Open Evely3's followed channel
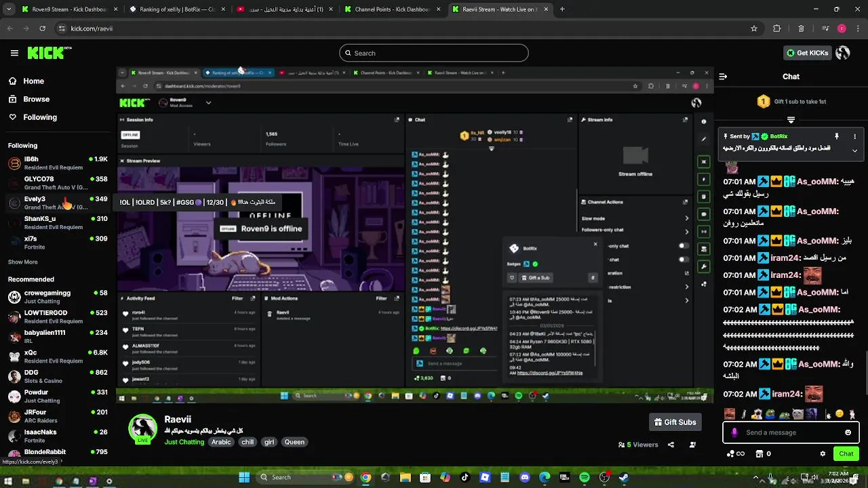 pyautogui.click(x=58, y=203)
